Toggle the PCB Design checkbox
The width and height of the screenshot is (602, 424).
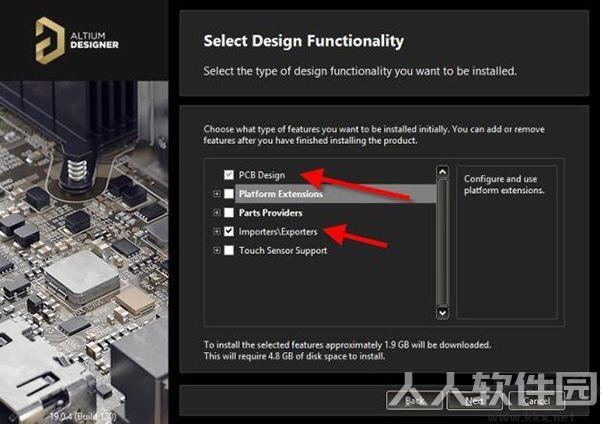(x=229, y=175)
